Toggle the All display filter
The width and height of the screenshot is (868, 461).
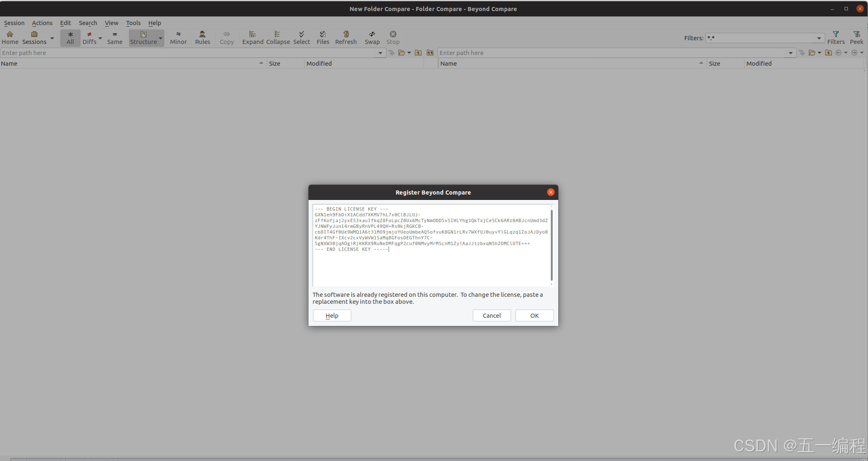pyautogui.click(x=70, y=38)
